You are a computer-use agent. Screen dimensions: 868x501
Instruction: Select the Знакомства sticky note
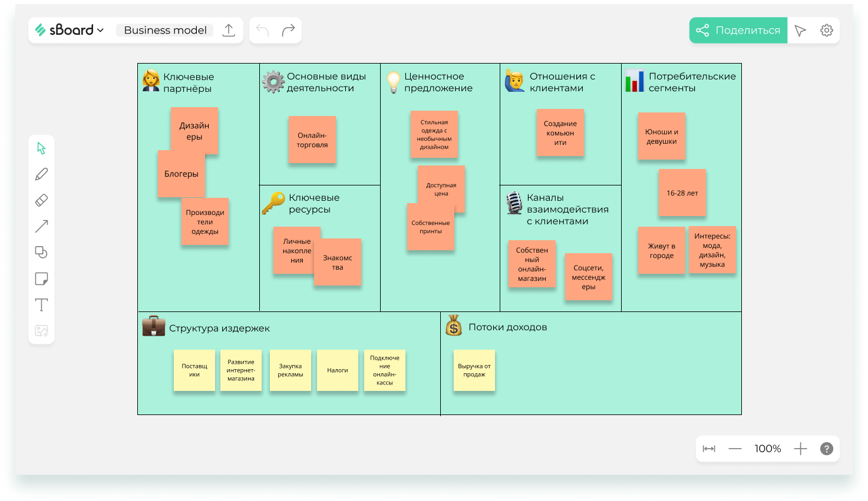point(338,262)
